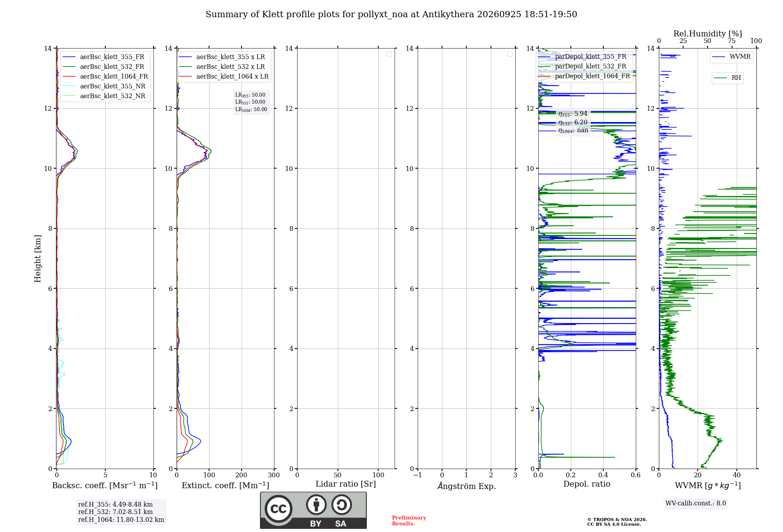
Task: Click the Height [km] axis label
Action: coord(38,259)
